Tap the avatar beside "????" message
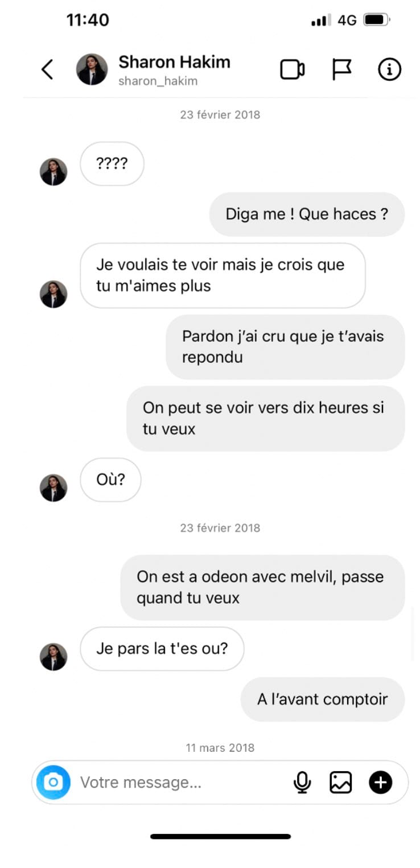The width and height of the screenshot is (420, 868). tap(53, 171)
